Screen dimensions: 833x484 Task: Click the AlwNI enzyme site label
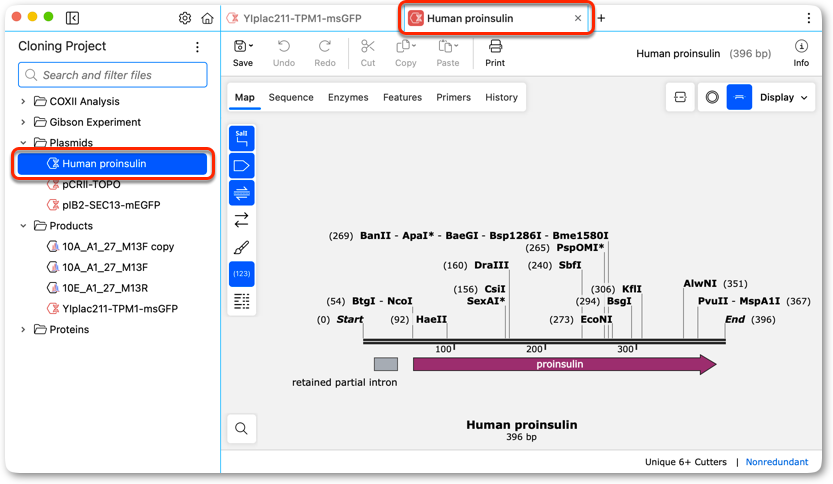[700, 283]
